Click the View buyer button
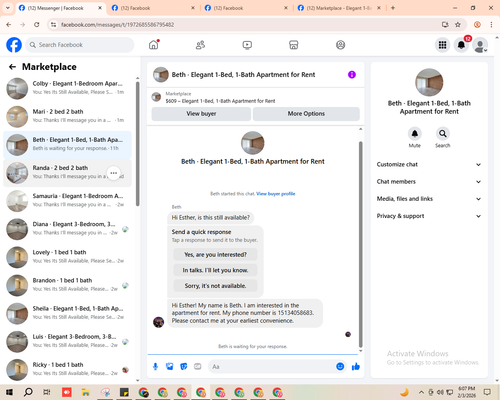The width and height of the screenshot is (500, 400). [201, 114]
